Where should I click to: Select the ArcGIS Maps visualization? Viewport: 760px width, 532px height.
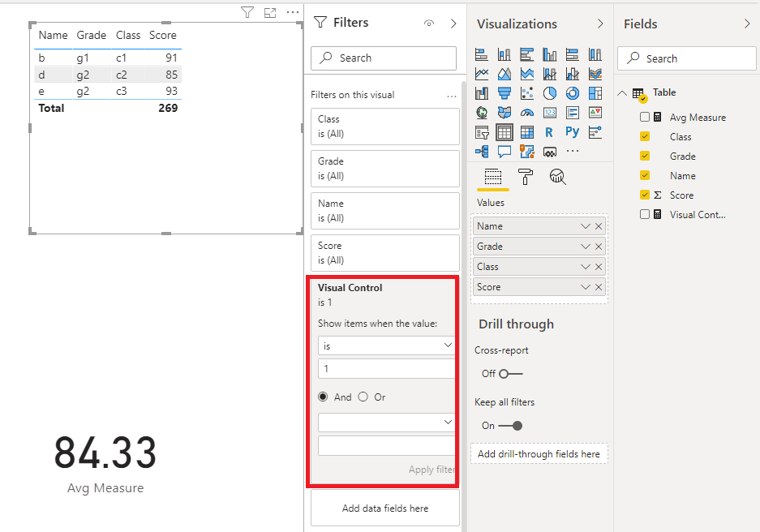click(527, 151)
